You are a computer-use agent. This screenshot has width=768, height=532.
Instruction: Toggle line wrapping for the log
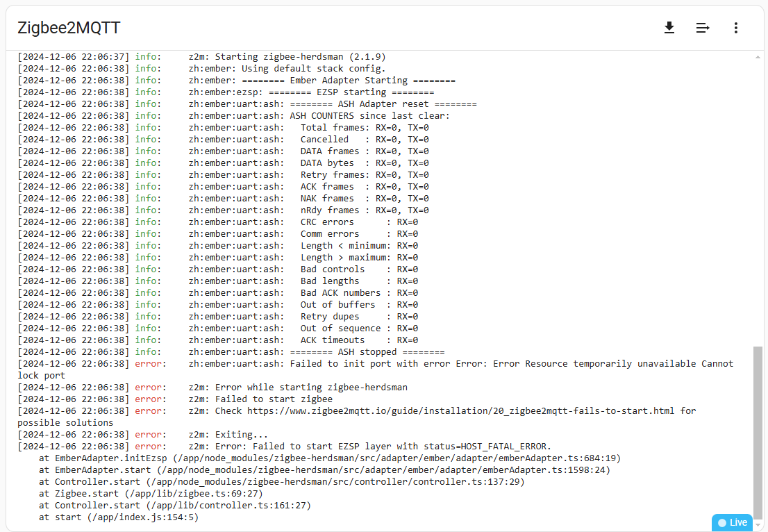click(703, 28)
